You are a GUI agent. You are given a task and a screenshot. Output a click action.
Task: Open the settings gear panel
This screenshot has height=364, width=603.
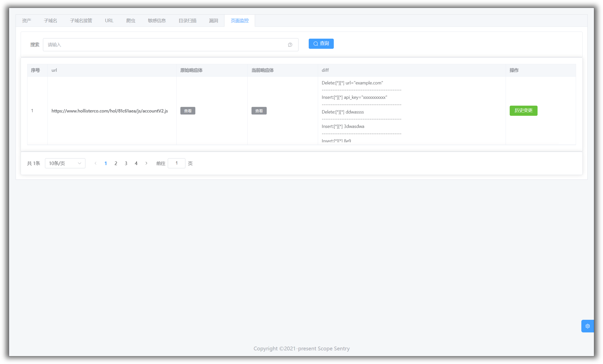[x=587, y=326]
